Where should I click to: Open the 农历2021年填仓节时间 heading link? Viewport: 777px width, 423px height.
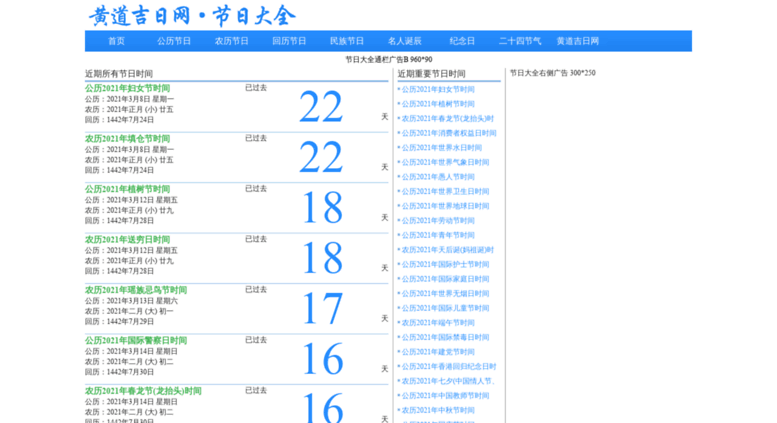[x=127, y=139]
